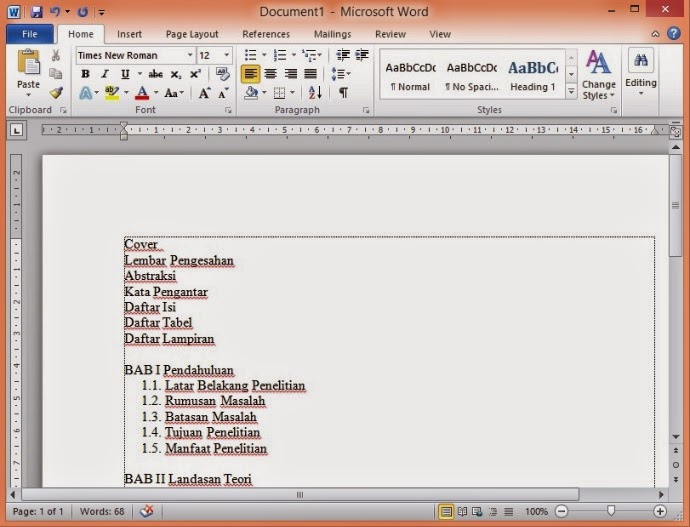Open Word Help question mark
The height and width of the screenshot is (527, 690).
tap(674, 33)
